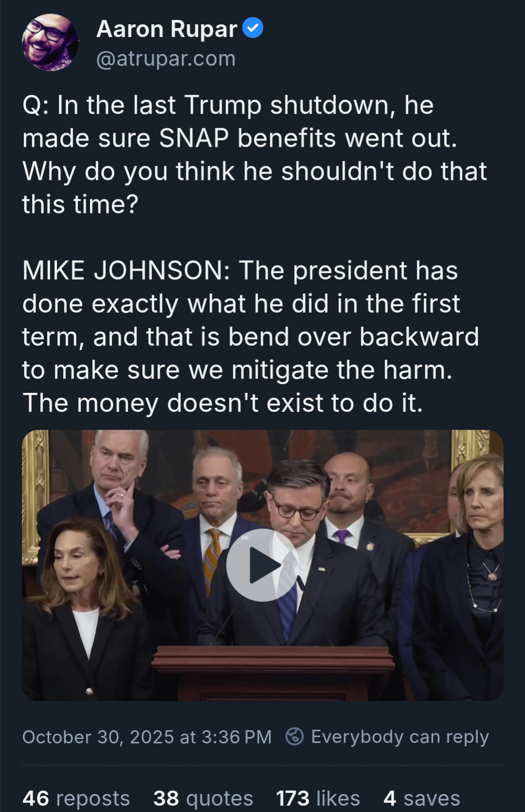This screenshot has height=812, width=525.
Task: Open the October 30, 2025 timestamp
Action: (147, 737)
